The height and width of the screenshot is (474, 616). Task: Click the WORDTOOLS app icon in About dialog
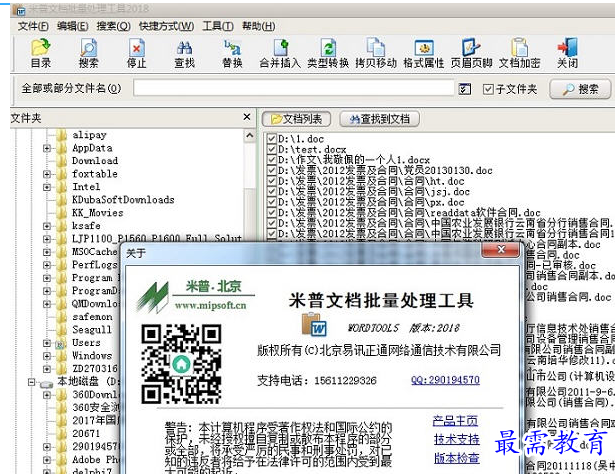(314, 324)
